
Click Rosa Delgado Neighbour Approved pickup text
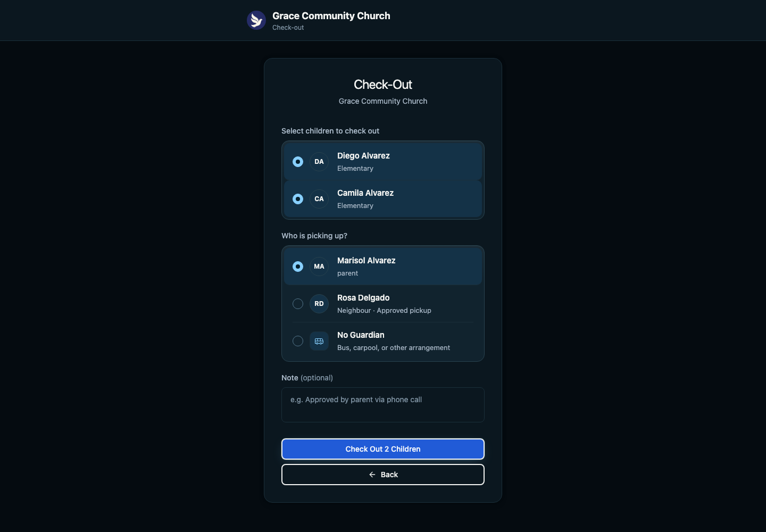click(384, 311)
